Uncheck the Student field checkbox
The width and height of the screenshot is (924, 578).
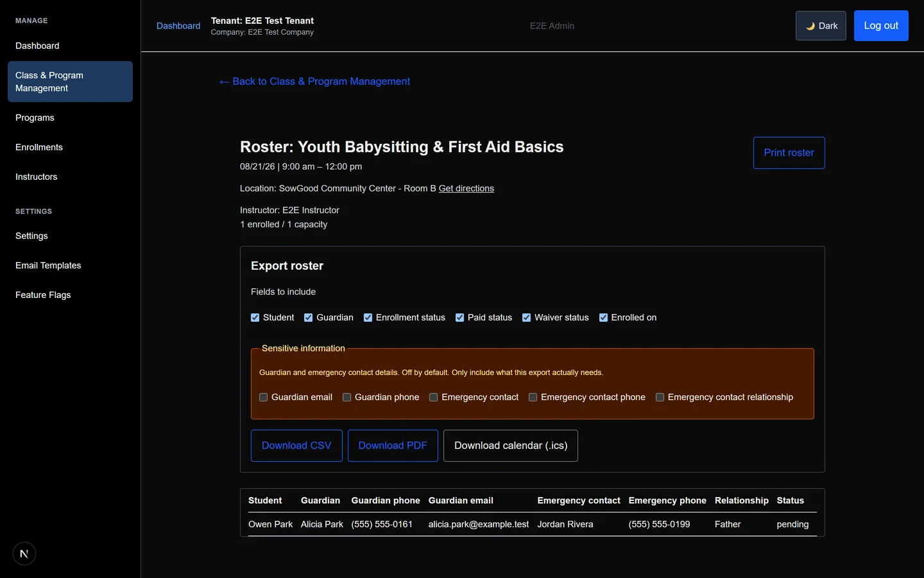pyautogui.click(x=255, y=318)
